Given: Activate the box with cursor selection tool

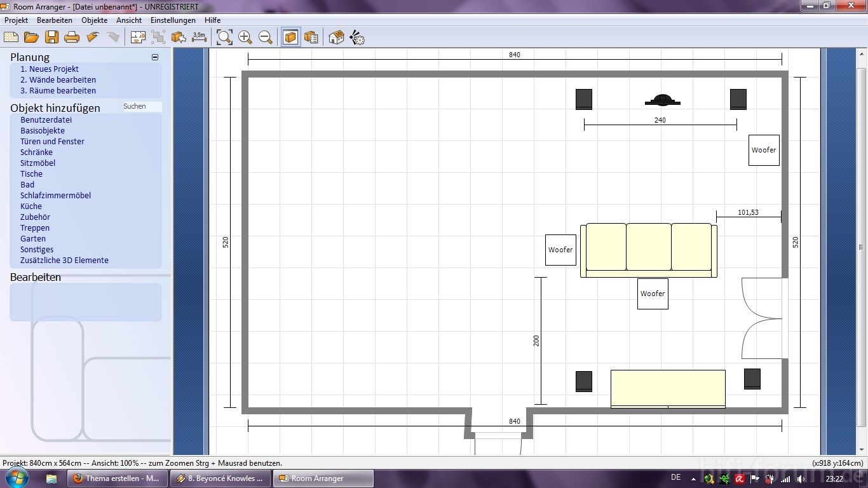Looking at the screenshot, I should (179, 37).
